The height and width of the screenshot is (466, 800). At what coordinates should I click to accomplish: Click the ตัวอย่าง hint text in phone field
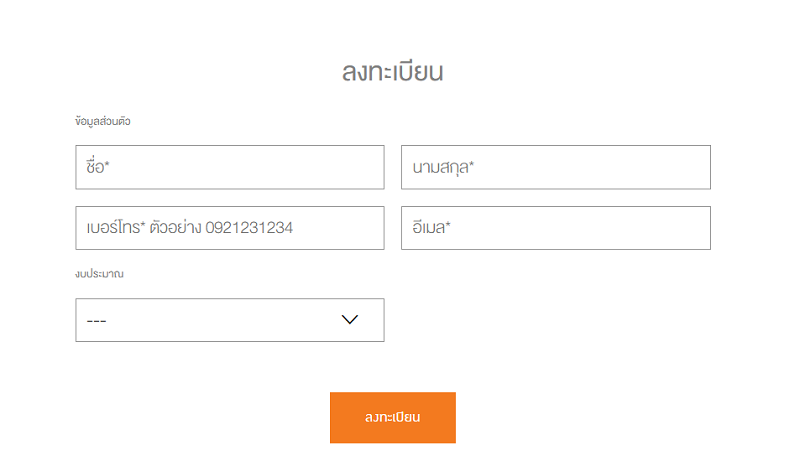(176, 227)
